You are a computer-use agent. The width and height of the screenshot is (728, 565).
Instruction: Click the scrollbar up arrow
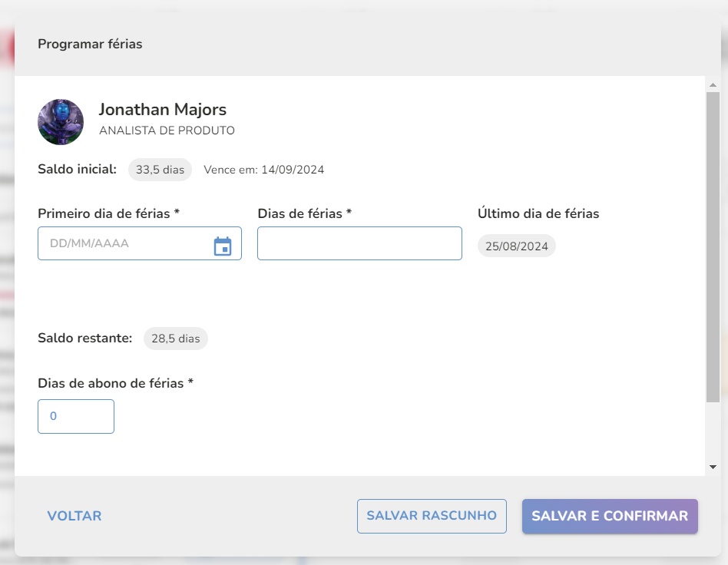tap(713, 85)
